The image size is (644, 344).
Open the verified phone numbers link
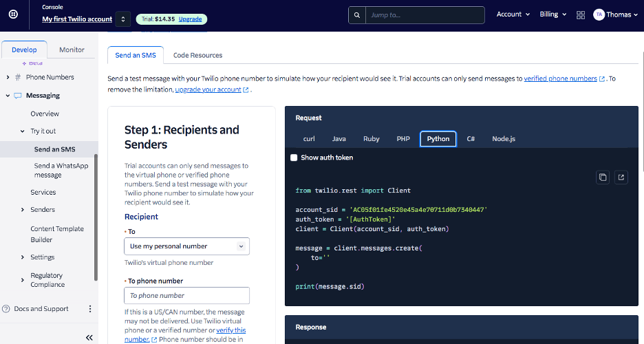point(560,78)
